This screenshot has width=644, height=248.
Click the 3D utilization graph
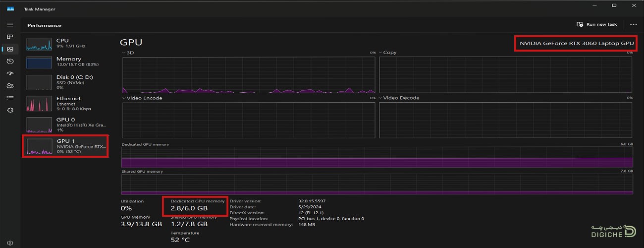click(x=249, y=74)
